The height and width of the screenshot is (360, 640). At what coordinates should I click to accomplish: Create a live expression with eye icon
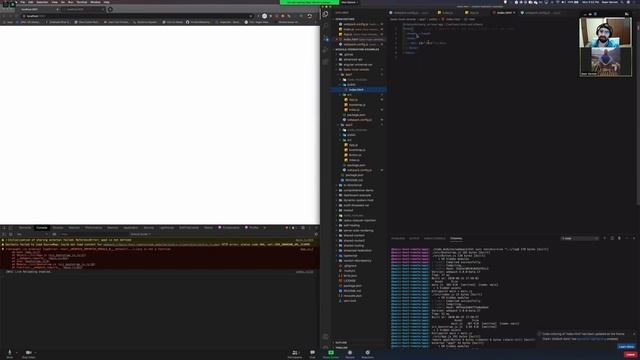click(x=54, y=234)
